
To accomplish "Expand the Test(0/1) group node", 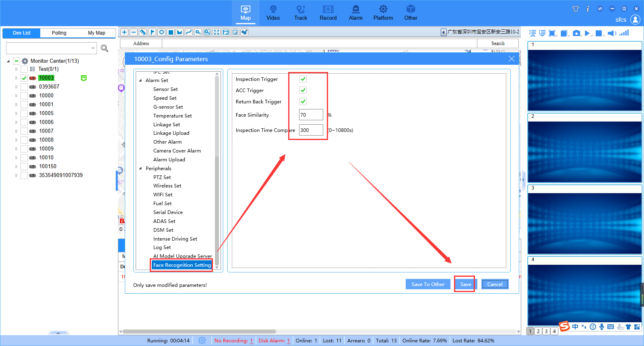I will [17, 69].
